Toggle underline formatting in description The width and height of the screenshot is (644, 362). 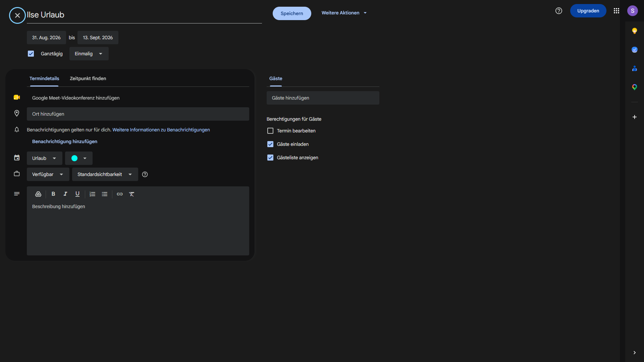77,194
